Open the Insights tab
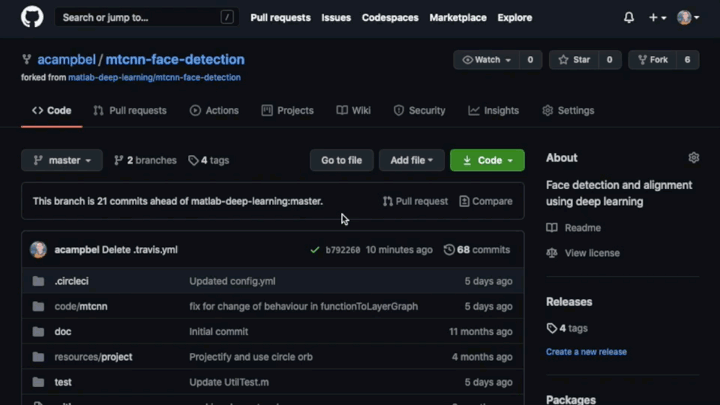 494,111
